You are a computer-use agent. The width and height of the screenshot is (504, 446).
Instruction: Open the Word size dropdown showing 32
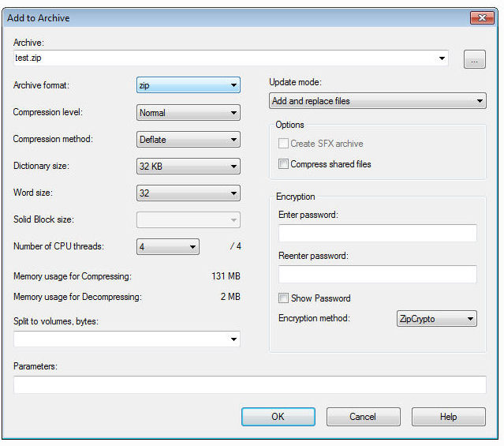[189, 193]
